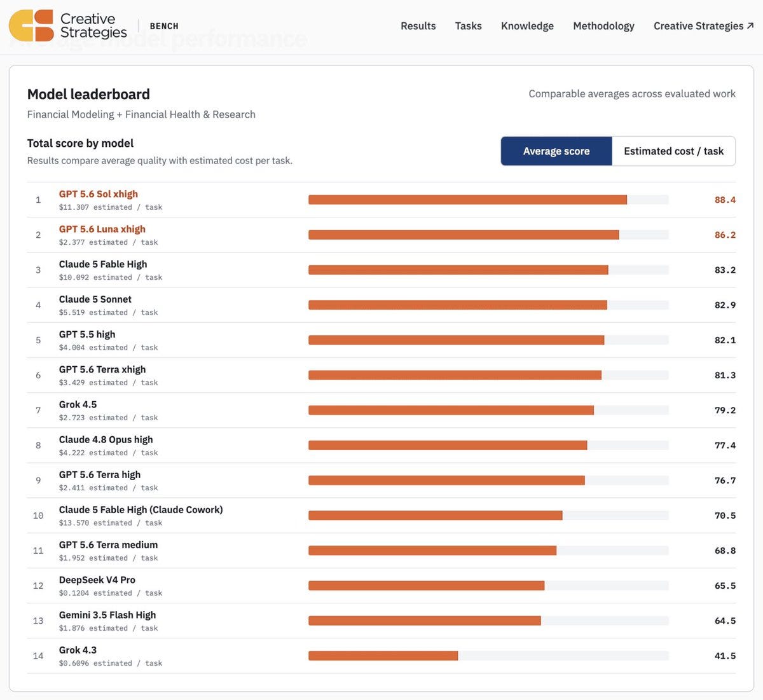The height and width of the screenshot is (700, 763).
Task: Open the Results nav item
Action: click(x=418, y=26)
